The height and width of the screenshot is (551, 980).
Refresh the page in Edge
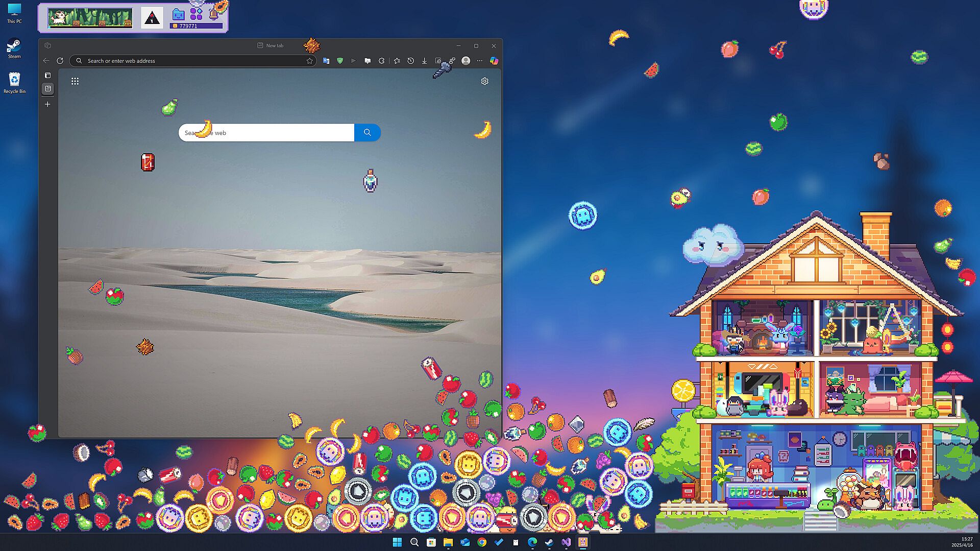click(60, 61)
